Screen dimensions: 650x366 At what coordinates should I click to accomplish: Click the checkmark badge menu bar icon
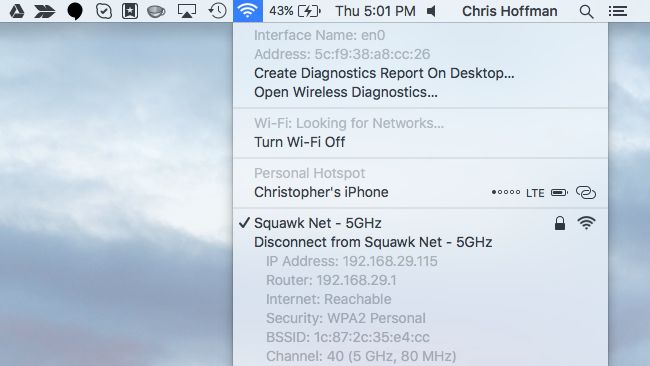[x=104, y=11]
